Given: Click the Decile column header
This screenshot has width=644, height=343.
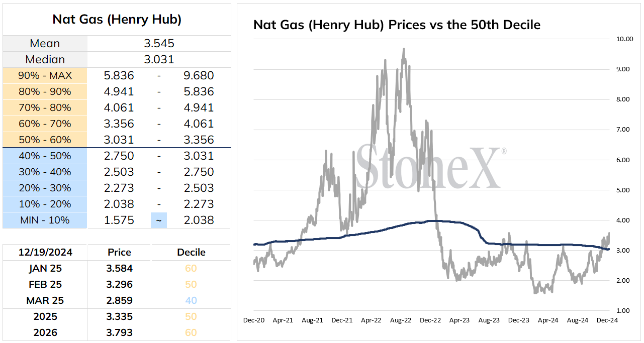Looking at the screenshot, I should pyautogui.click(x=191, y=252).
